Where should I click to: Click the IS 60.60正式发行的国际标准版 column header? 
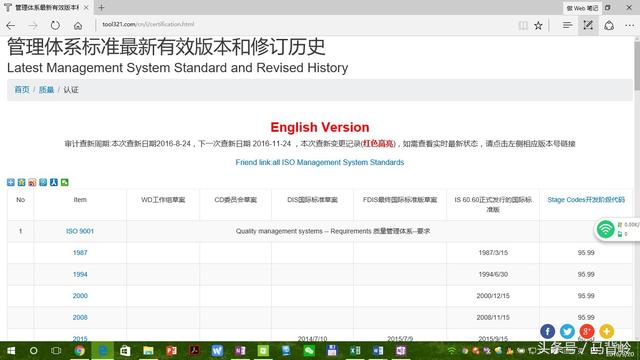click(x=493, y=204)
